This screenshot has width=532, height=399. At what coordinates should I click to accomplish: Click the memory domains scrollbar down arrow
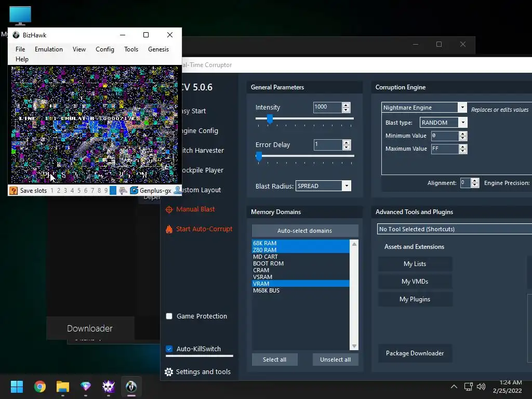tap(354, 346)
